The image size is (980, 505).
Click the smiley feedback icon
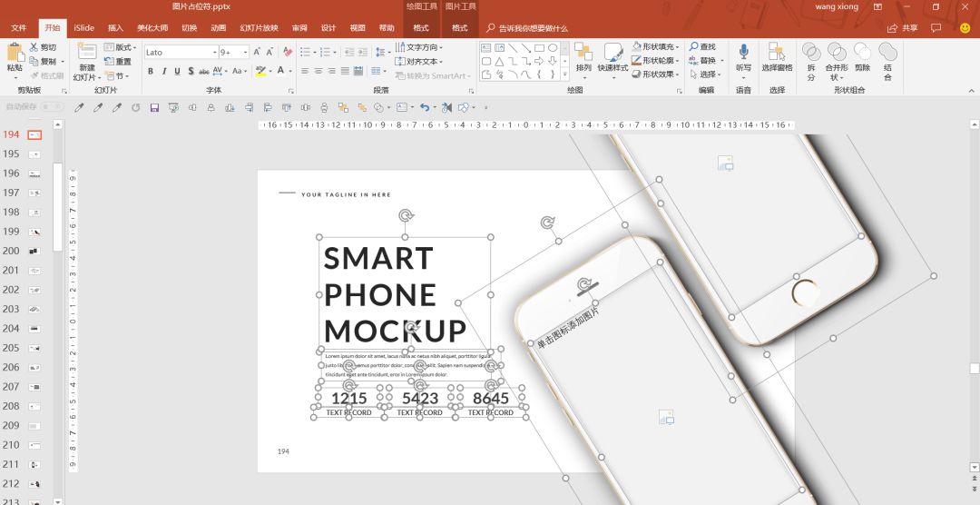[965, 28]
